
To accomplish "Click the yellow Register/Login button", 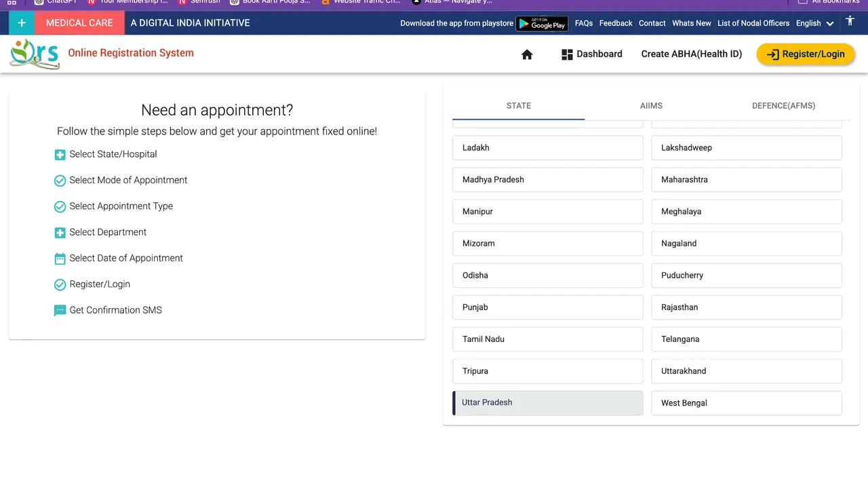I will [x=806, y=54].
